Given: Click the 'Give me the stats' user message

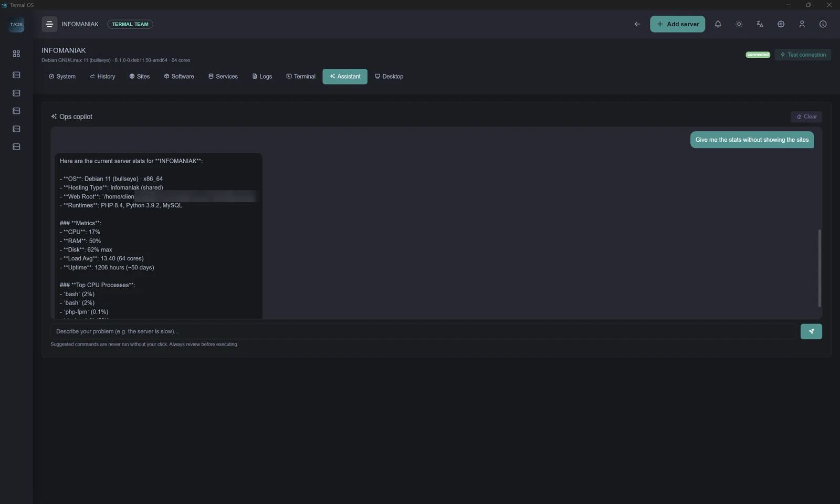Looking at the screenshot, I should [752, 140].
